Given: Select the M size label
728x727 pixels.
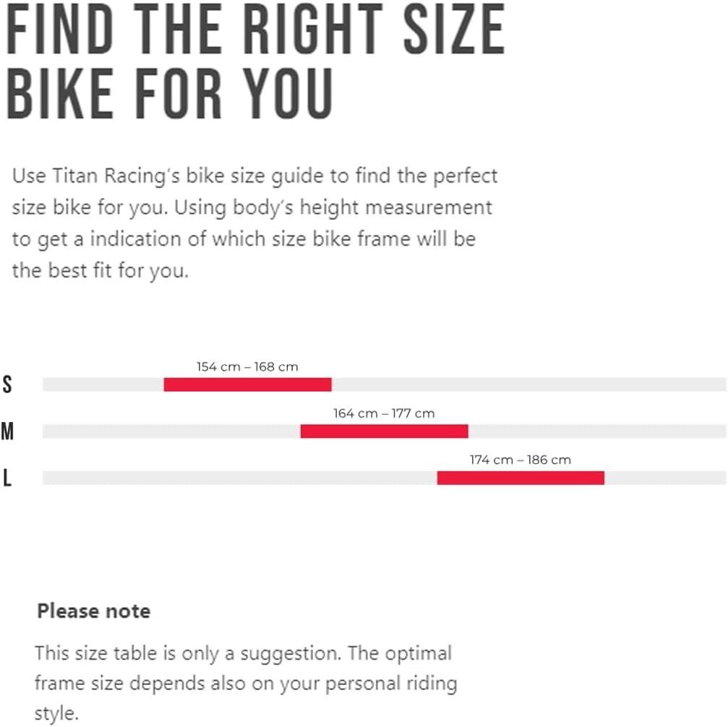Looking at the screenshot, I should coord(7,431).
